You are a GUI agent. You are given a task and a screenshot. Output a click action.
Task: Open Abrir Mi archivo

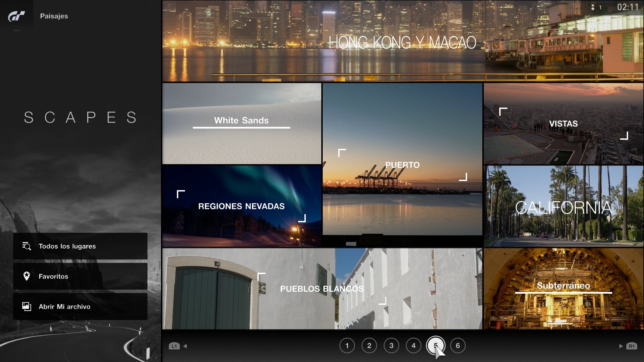point(80,307)
